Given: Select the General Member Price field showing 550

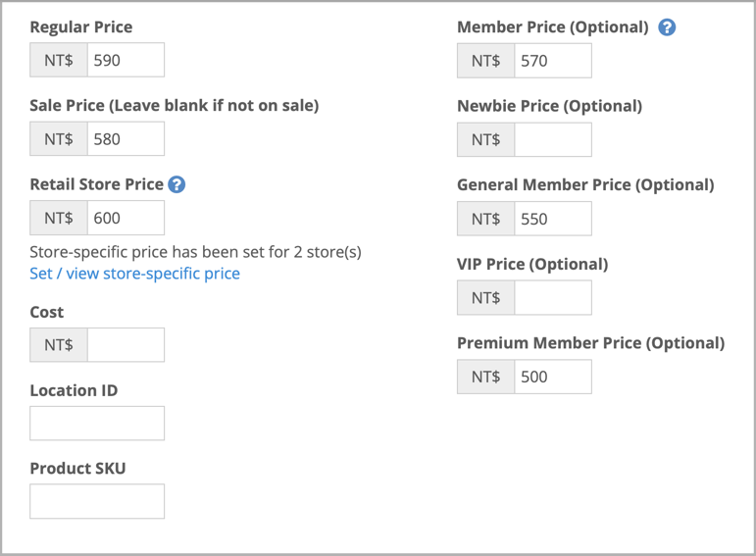Looking at the screenshot, I should coord(553,219).
